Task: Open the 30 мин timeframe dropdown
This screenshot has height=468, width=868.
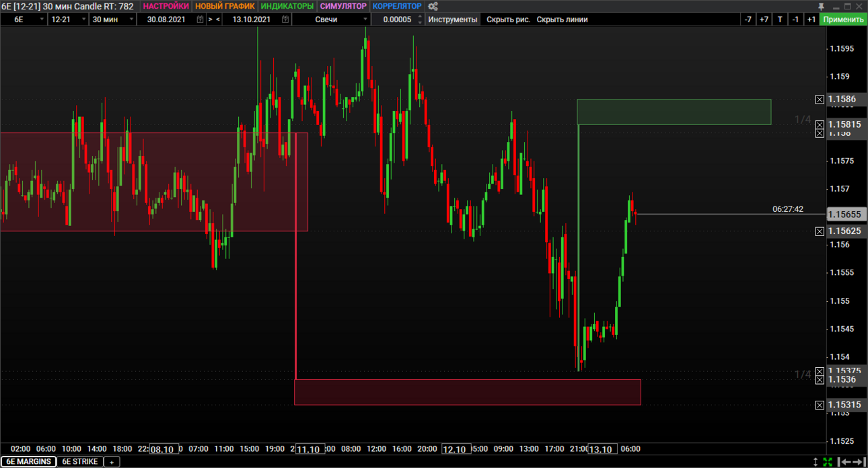Action: [x=112, y=19]
